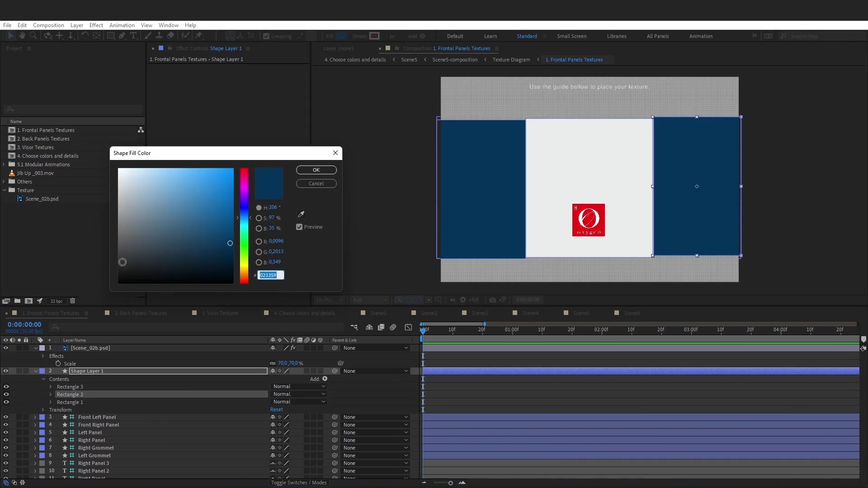The width and height of the screenshot is (868, 488).
Task: Switch to the Small Screen workspace tab
Action: (x=571, y=36)
